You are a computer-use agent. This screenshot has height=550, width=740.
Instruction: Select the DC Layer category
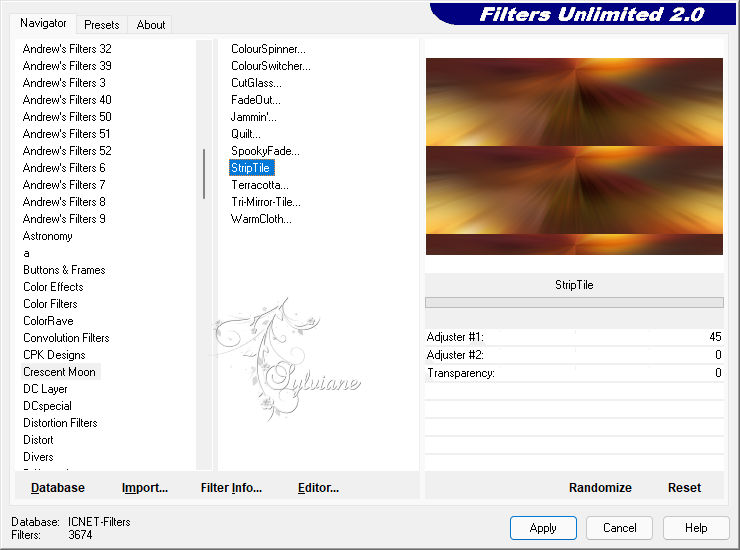coord(45,389)
